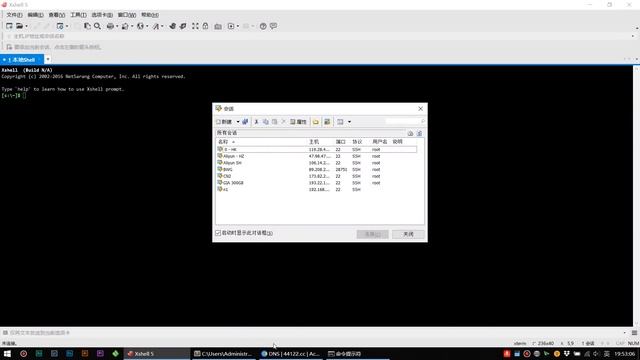Click the script record/play toolbar icon

click(x=231, y=26)
